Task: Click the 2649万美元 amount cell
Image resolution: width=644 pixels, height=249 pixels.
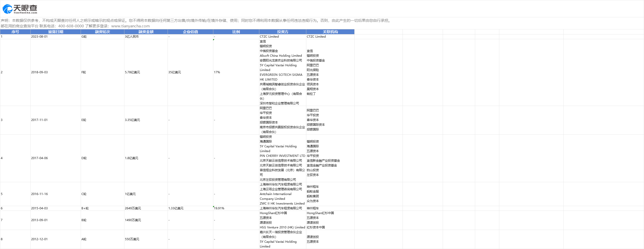Action: point(146,208)
